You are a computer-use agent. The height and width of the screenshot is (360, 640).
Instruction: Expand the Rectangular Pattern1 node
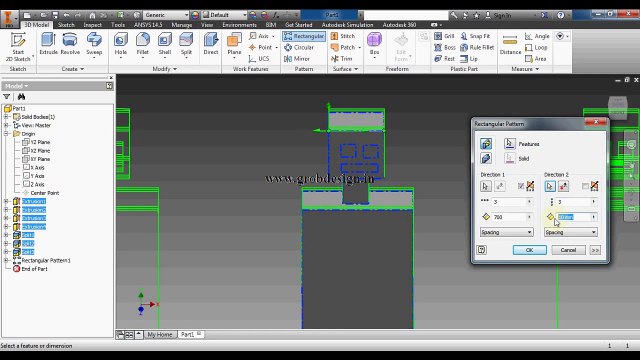pyautogui.click(x=6, y=260)
